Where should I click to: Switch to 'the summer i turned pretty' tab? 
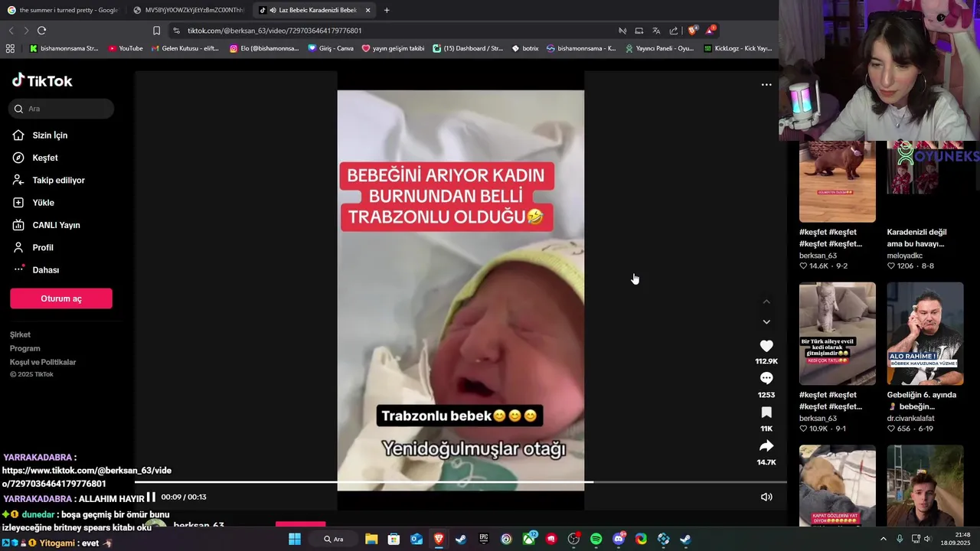[x=62, y=10]
